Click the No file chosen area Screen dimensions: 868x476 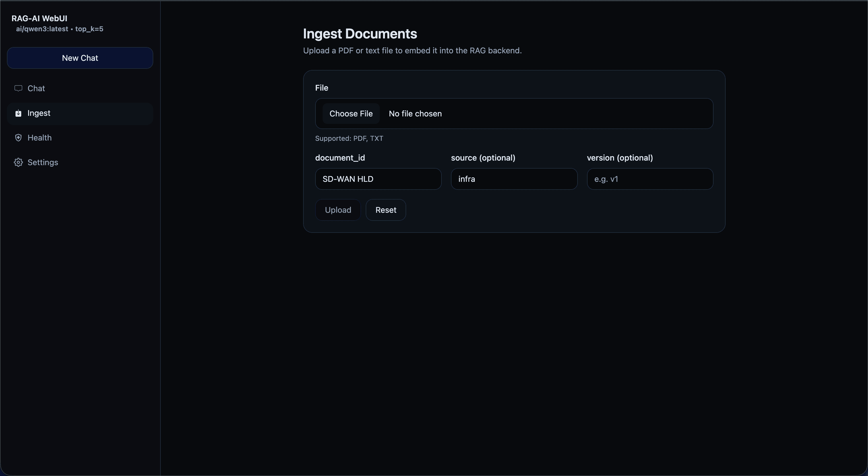[x=415, y=114]
